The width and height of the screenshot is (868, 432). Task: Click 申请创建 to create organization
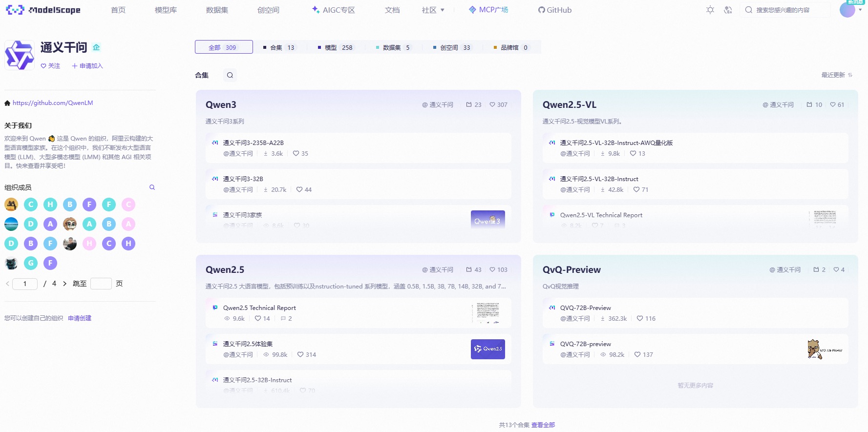pyautogui.click(x=80, y=318)
